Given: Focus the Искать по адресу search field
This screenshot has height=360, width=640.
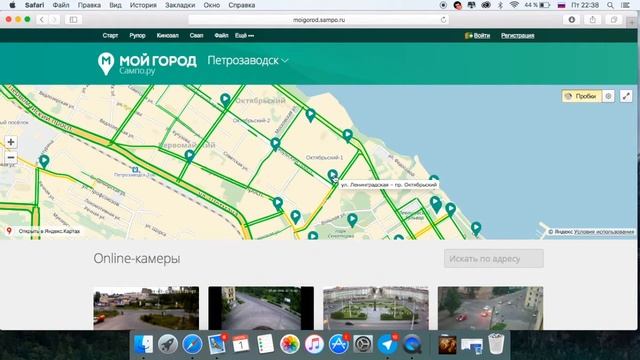Looking at the screenshot, I should (x=493, y=259).
